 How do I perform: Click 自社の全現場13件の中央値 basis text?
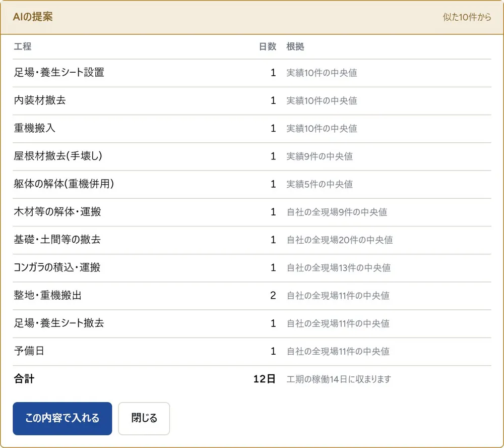(x=339, y=268)
